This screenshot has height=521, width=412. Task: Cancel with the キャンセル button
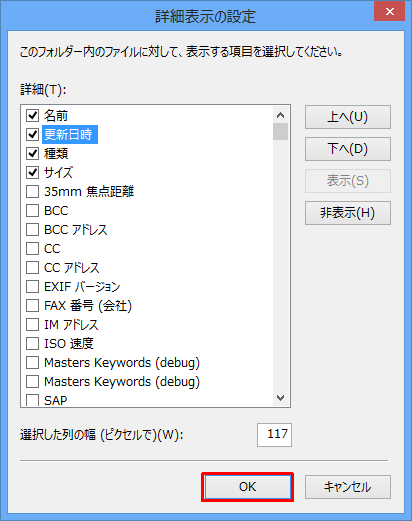tap(348, 487)
